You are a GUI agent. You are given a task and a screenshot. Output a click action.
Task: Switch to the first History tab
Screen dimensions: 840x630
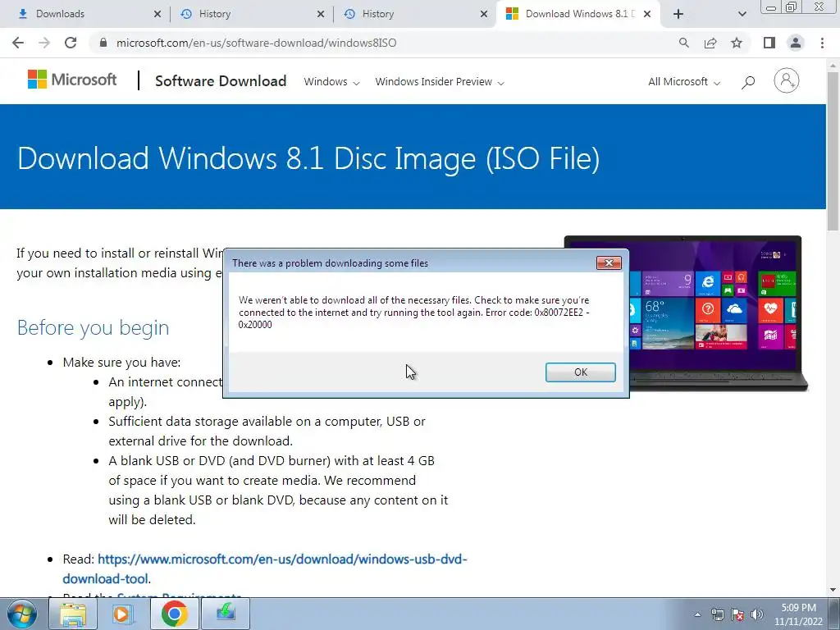pyautogui.click(x=249, y=14)
